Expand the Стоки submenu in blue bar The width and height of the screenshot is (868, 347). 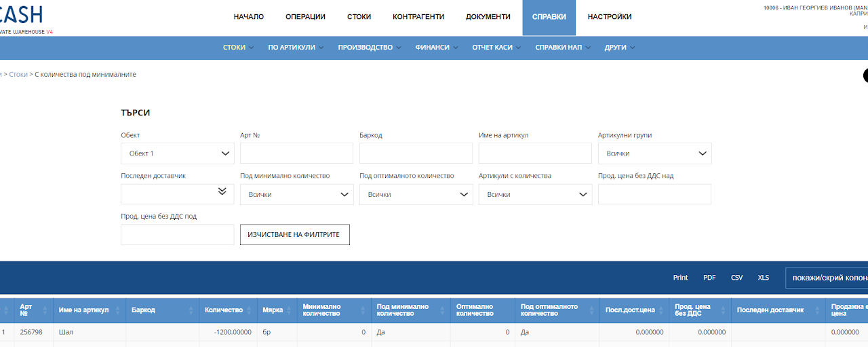pos(238,48)
